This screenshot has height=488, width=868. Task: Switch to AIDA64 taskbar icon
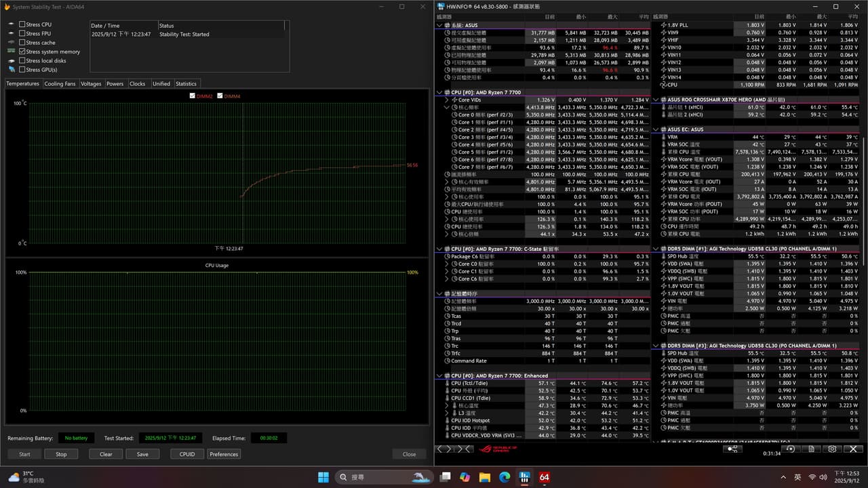pos(544,477)
